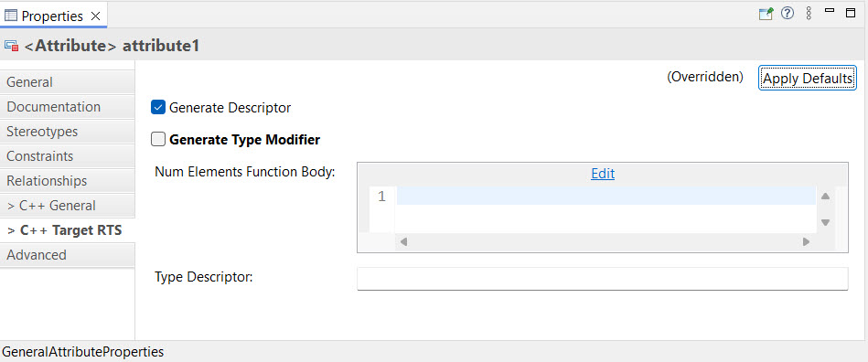Image resolution: width=868 pixels, height=362 pixels.
Task: Minimize the Properties view
Action: [x=830, y=11]
